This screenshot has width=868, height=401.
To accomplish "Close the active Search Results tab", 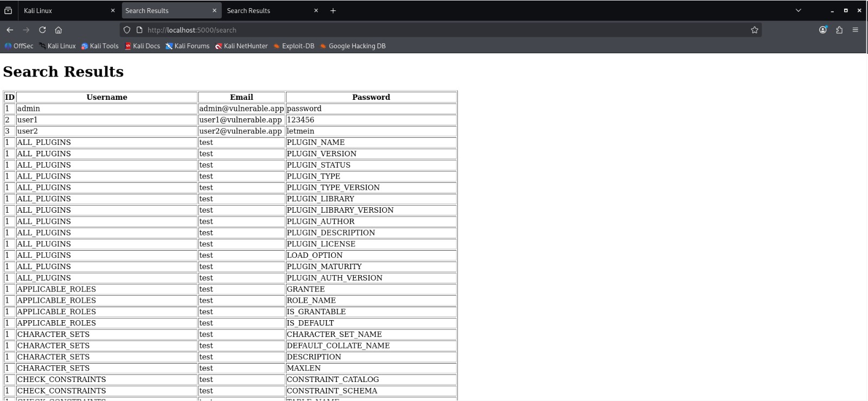I will (x=214, y=10).
